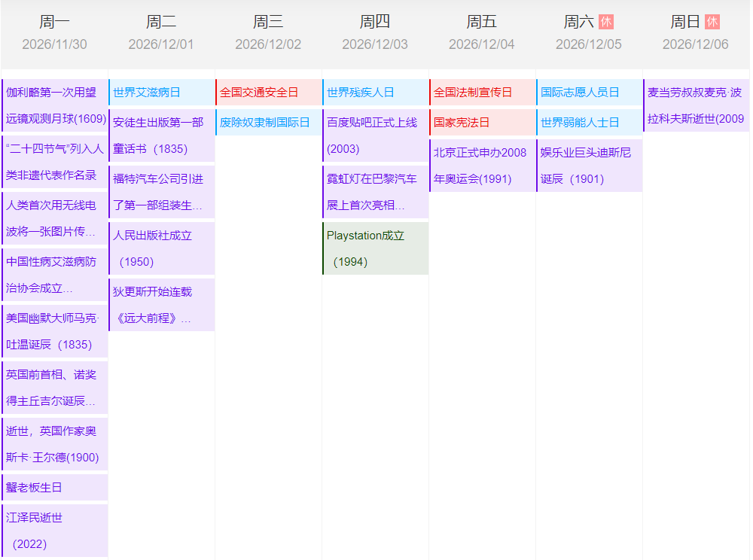Screen dimensions: 753x560
Task: Click the 全国交通安全日 event
Action: tap(269, 93)
